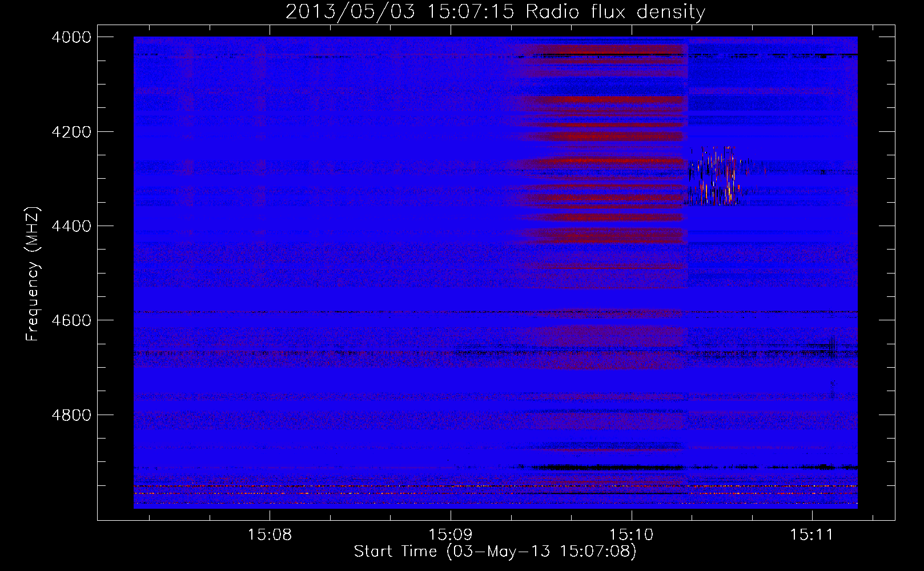Click the 15:09 time tick label

click(x=451, y=535)
